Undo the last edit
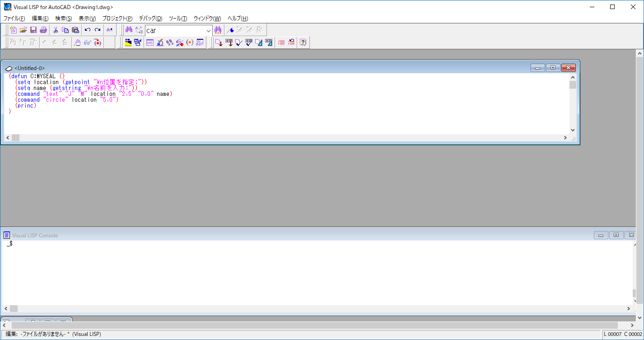The image size is (644, 340). [88, 30]
